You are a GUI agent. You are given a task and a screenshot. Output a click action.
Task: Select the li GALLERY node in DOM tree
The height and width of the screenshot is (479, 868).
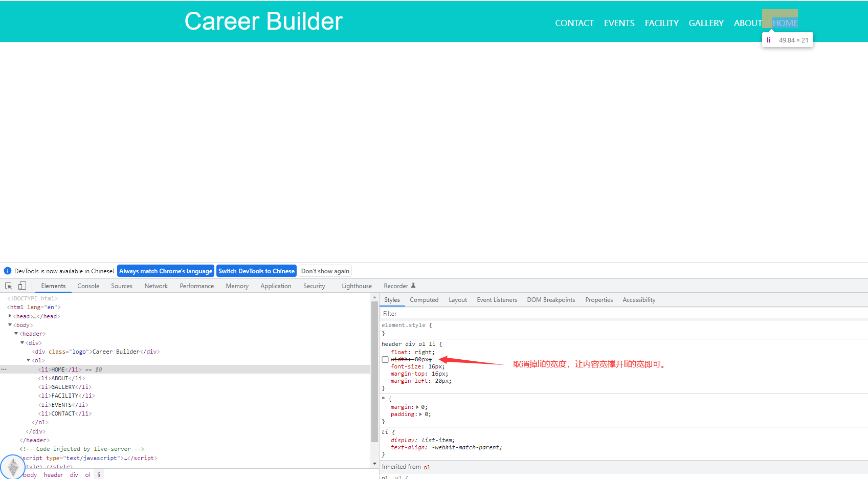pyautogui.click(x=65, y=387)
